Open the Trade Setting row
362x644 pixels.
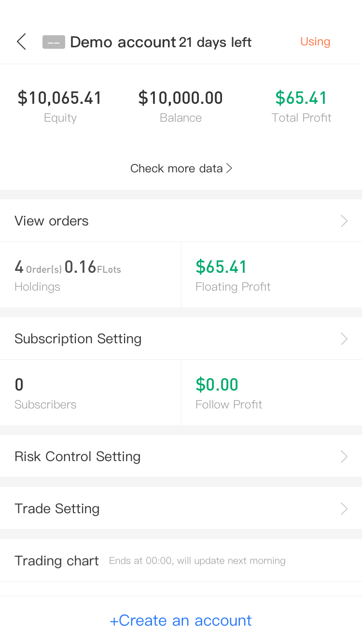point(181,508)
